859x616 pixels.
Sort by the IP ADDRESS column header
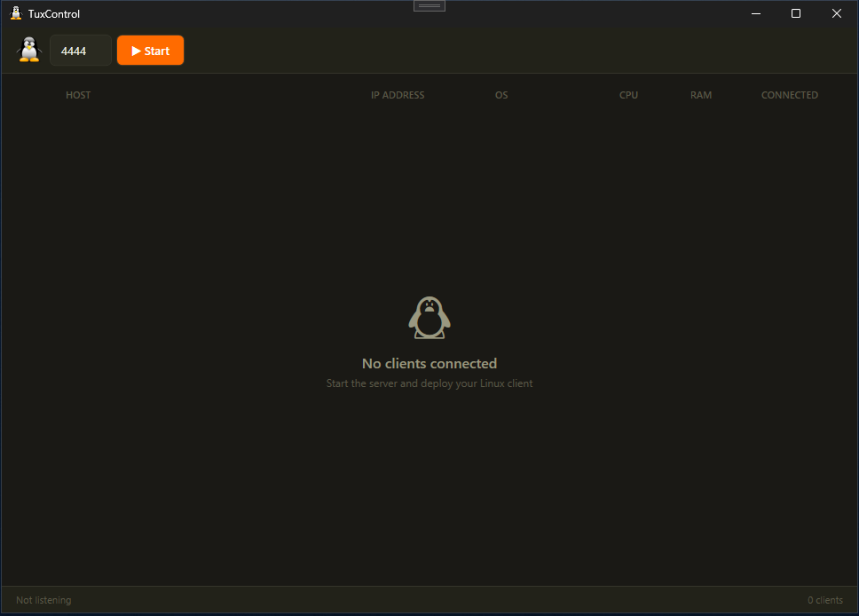click(398, 95)
